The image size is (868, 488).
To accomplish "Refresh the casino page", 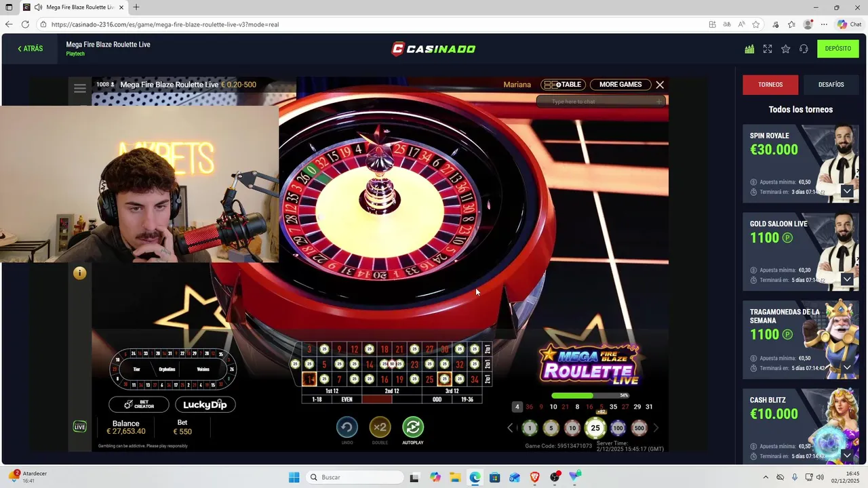I will (25, 24).
